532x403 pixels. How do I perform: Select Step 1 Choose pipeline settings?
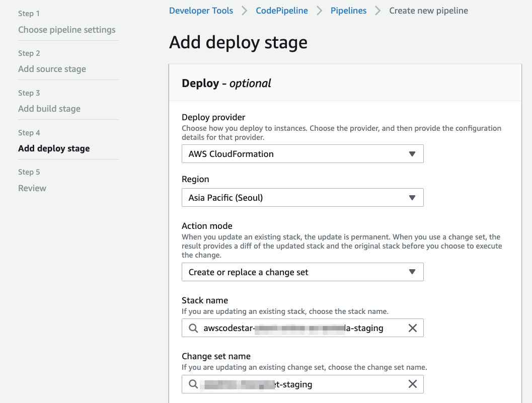pyautogui.click(x=67, y=30)
